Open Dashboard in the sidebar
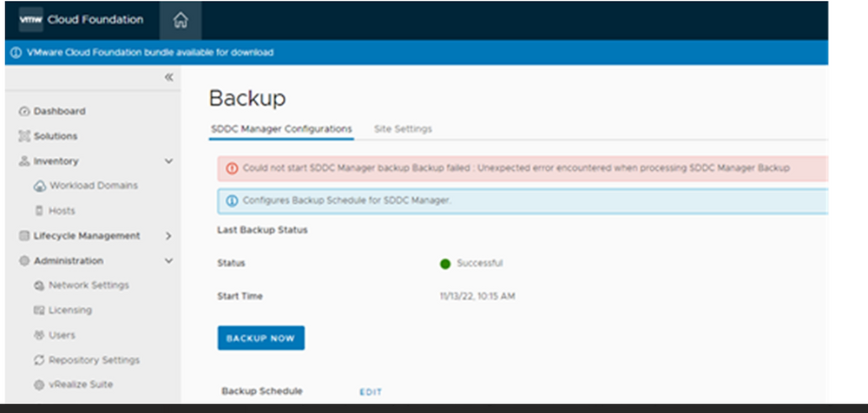 (x=60, y=111)
